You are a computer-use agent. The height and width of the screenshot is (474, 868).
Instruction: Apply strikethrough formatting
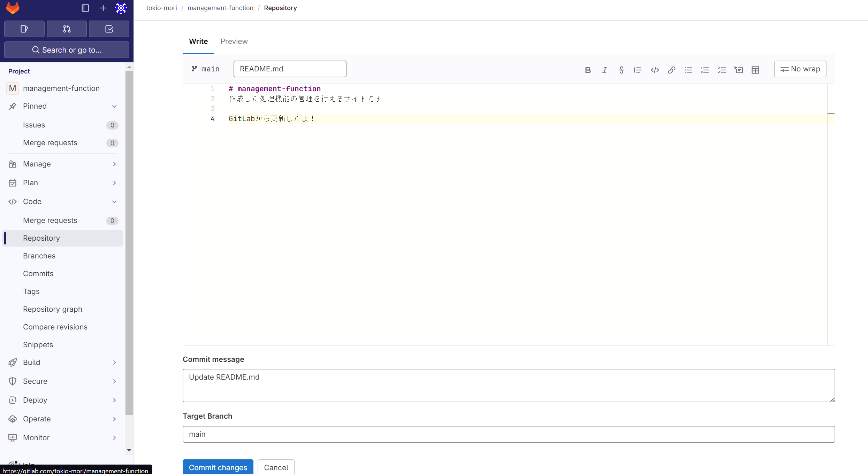622,70
